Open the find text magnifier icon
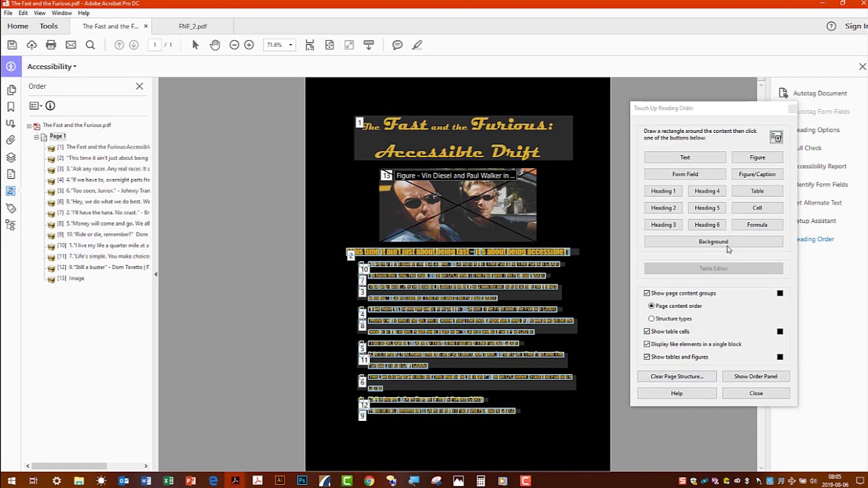The width and height of the screenshot is (868, 488). (90, 45)
